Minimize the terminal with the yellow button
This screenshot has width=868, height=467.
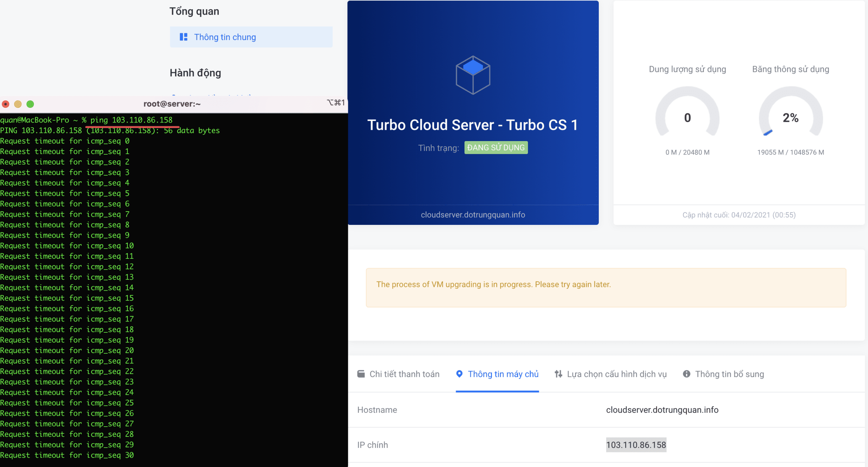point(18,104)
